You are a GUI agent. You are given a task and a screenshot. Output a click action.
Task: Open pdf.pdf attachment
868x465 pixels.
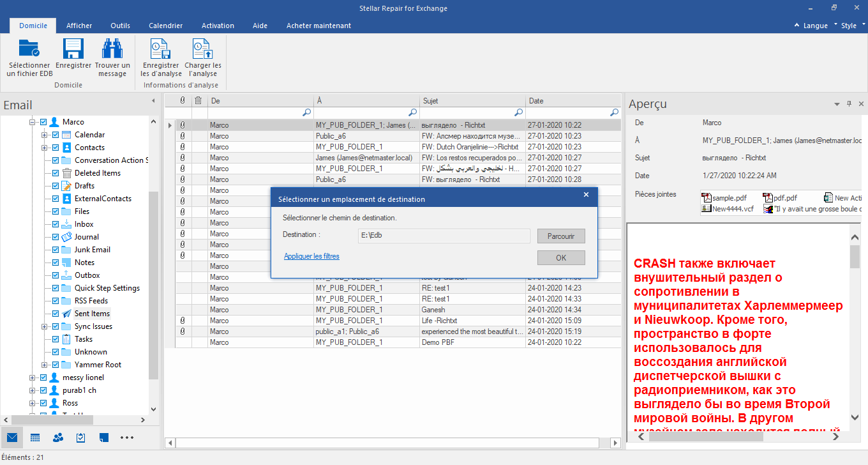point(780,198)
